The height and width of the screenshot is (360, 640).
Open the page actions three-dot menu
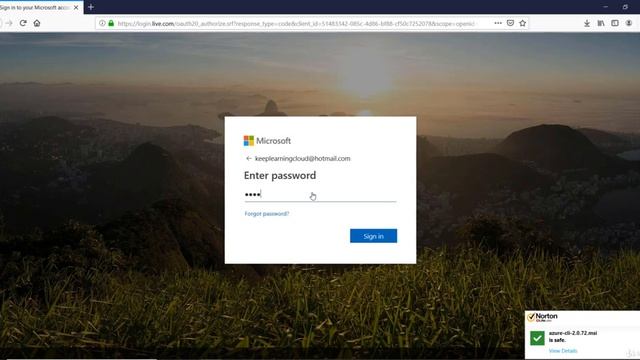click(498, 23)
